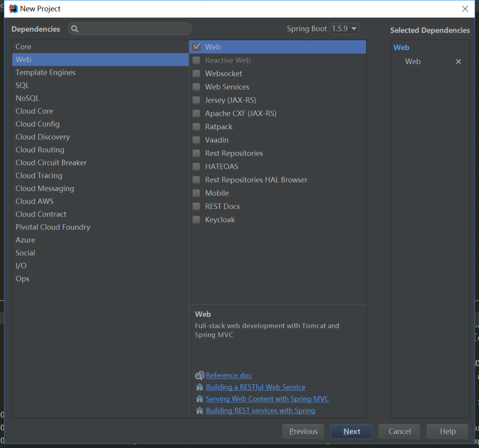This screenshot has width=479, height=448.
Task: Check the Web Services checkbox
Action: tap(196, 87)
